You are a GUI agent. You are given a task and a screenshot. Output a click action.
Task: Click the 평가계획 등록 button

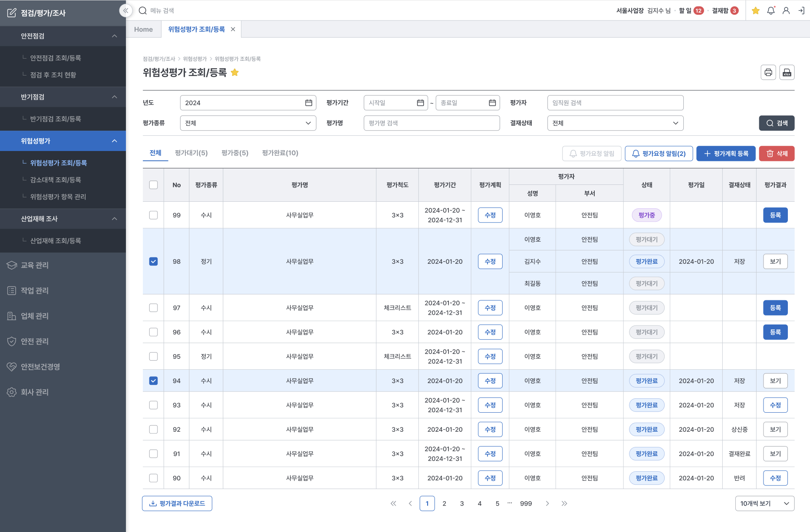point(726,154)
